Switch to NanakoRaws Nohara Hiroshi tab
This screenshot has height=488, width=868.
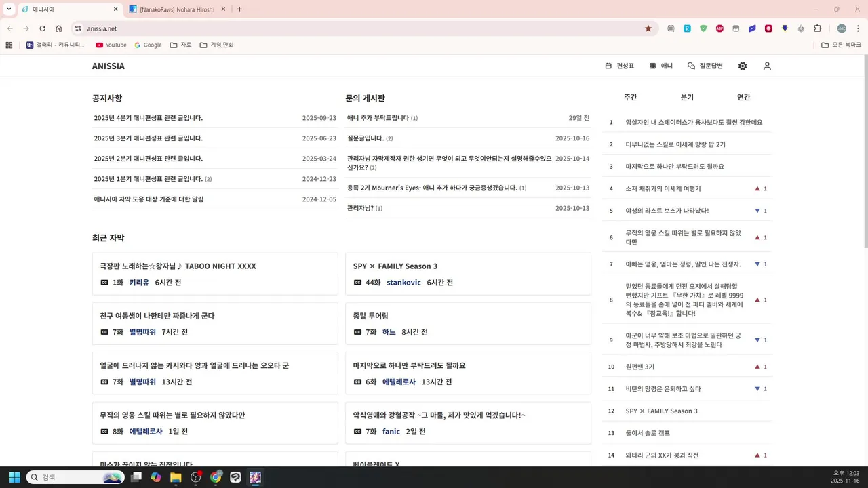tap(177, 9)
